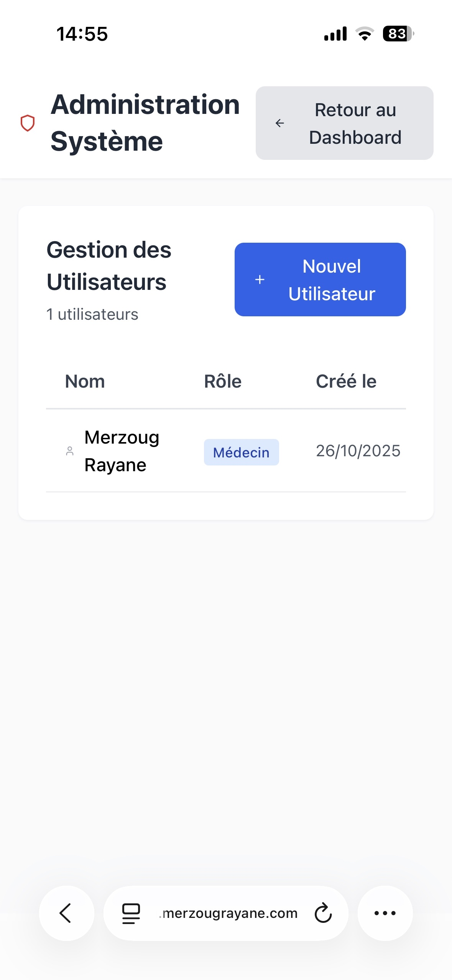This screenshot has height=980, width=452.
Task: Click the red shield admin icon
Action: 28,123
